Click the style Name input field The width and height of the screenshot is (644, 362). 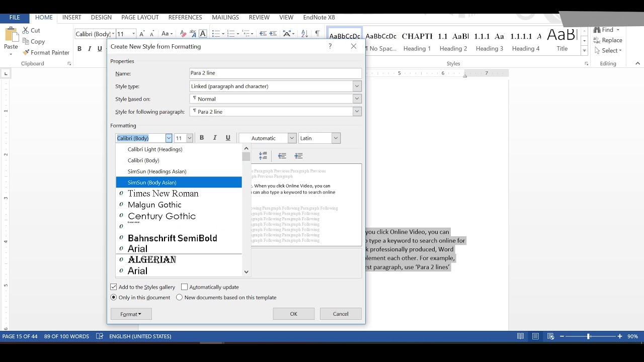(275, 73)
